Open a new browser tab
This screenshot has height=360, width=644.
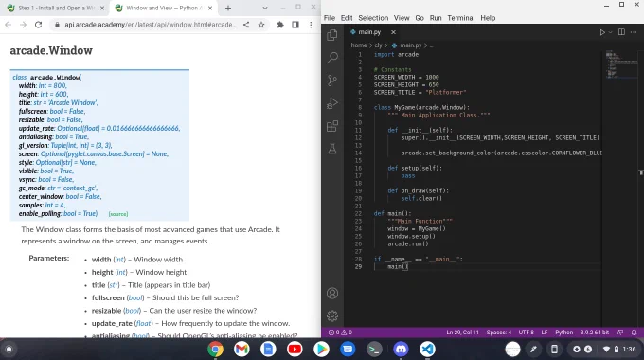click(228, 8)
